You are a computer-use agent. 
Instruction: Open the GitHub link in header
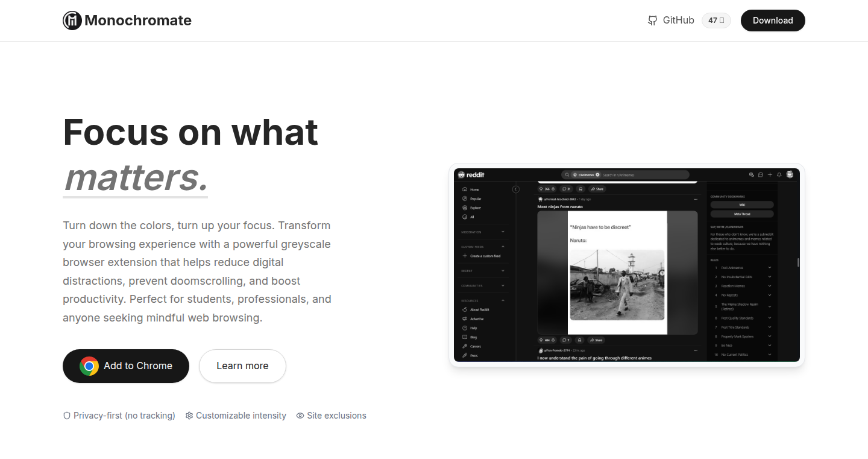point(671,21)
